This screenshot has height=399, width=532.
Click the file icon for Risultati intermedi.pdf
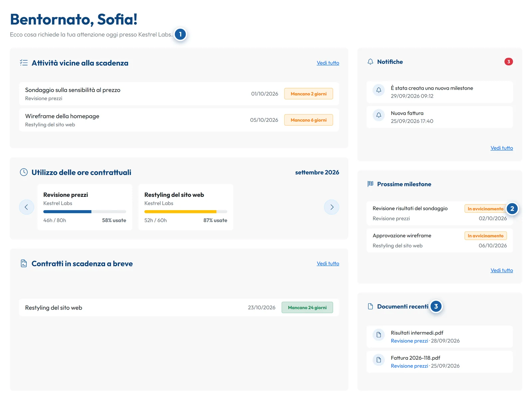(379, 334)
